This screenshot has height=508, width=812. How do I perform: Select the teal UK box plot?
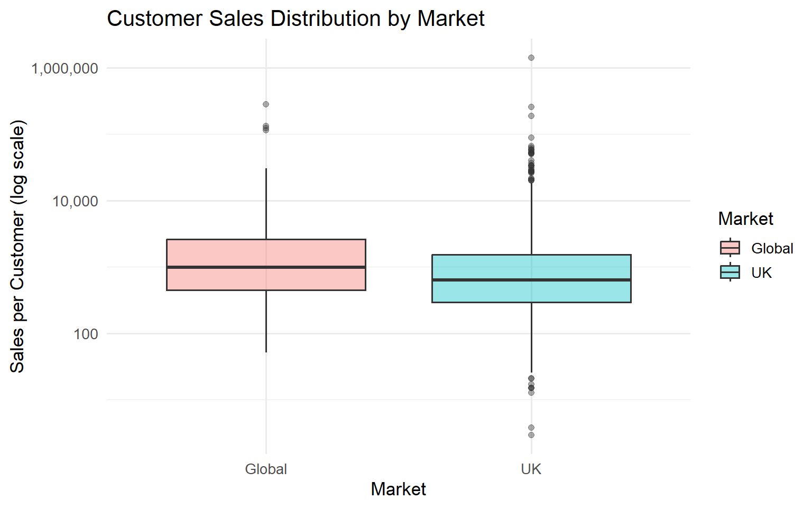coord(531,278)
